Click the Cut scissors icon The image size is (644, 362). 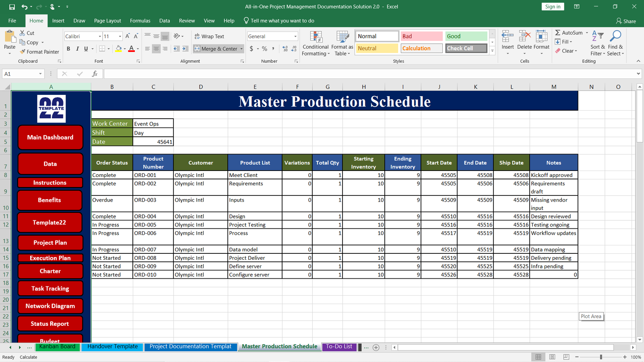click(22, 33)
